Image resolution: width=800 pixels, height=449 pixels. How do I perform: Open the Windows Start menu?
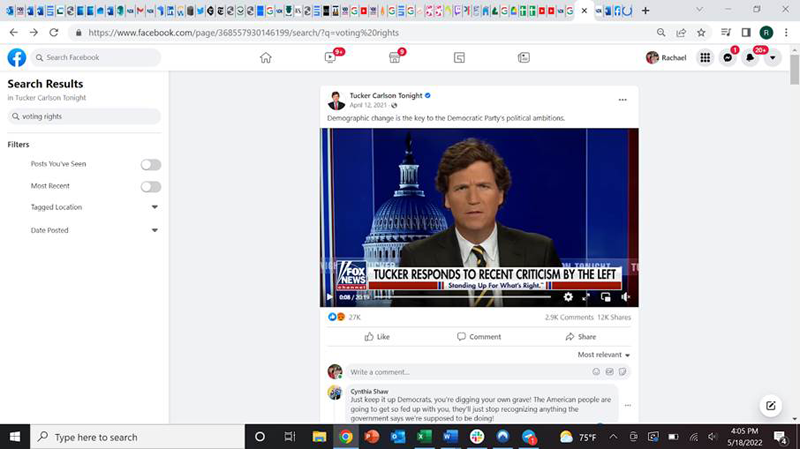(15, 437)
